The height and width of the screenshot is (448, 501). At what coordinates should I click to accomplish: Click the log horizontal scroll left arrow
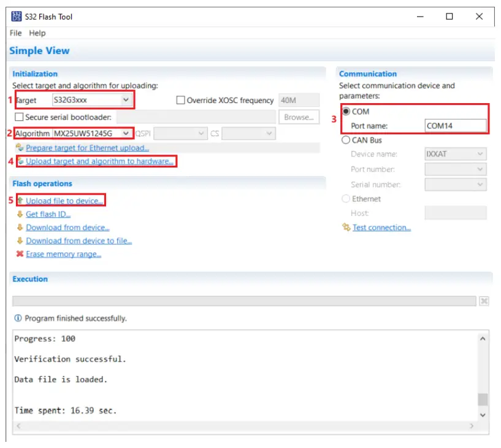tap(19, 426)
